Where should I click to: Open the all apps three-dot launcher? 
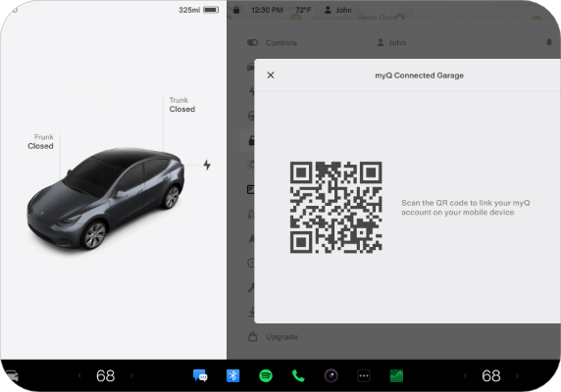(364, 376)
